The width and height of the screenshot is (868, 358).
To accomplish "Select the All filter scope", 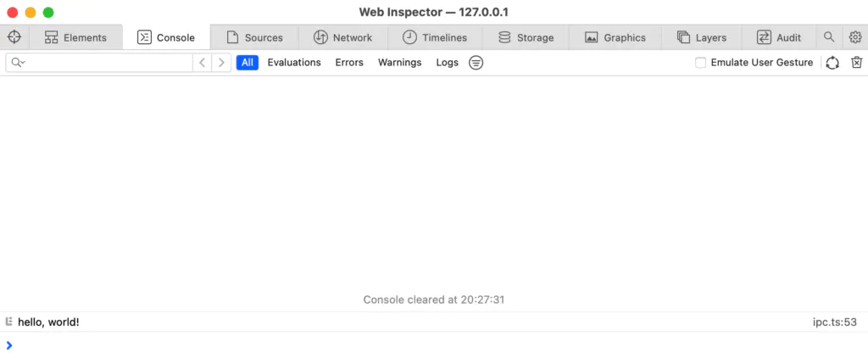I will pyautogui.click(x=248, y=63).
